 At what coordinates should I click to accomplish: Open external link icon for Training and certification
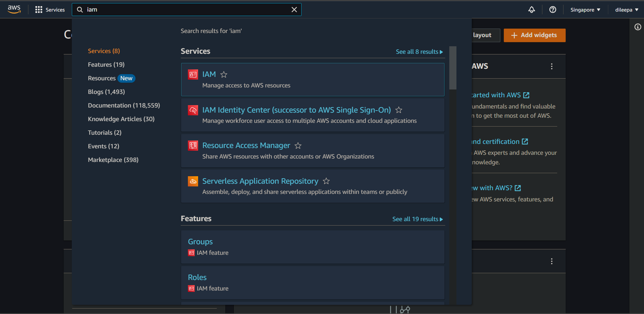coord(525,142)
